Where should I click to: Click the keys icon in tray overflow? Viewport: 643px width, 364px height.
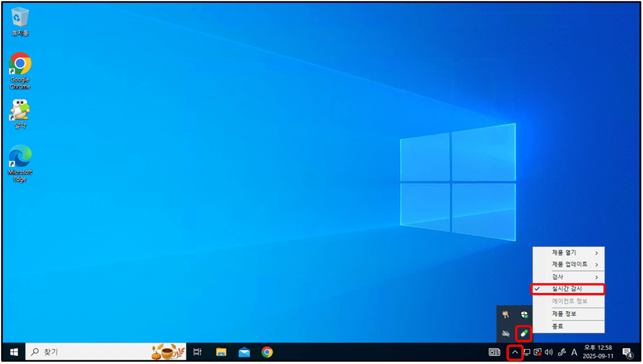coord(505,314)
